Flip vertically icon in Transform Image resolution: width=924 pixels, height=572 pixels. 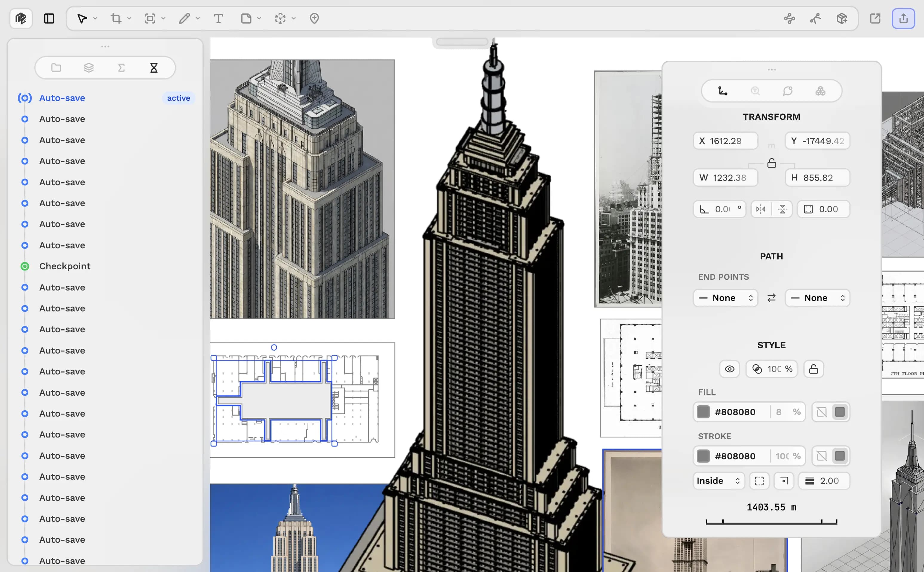click(782, 209)
